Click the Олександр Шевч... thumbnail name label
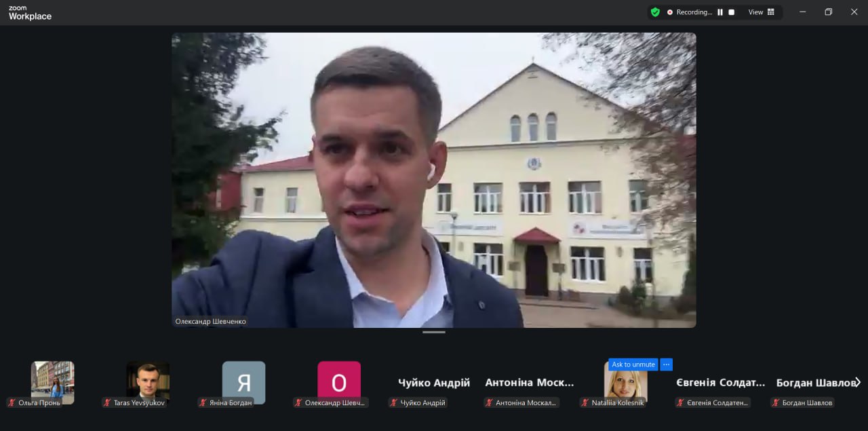Screen dimensions: 868x431 (x=335, y=402)
